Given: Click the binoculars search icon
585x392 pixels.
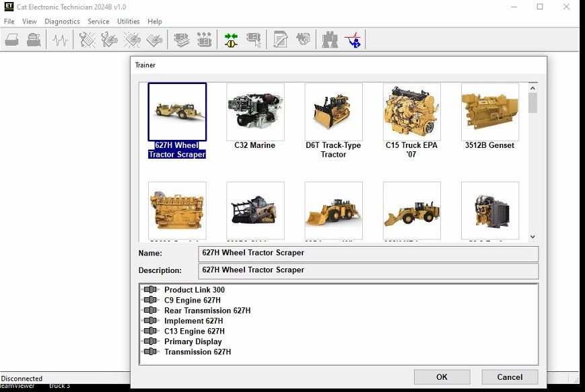Looking at the screenshot, I should 330,40.
